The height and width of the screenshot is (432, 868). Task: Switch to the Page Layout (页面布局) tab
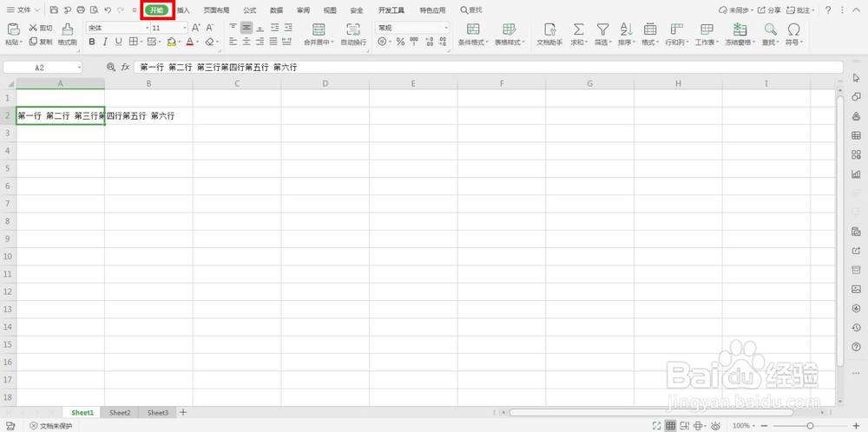216,10
